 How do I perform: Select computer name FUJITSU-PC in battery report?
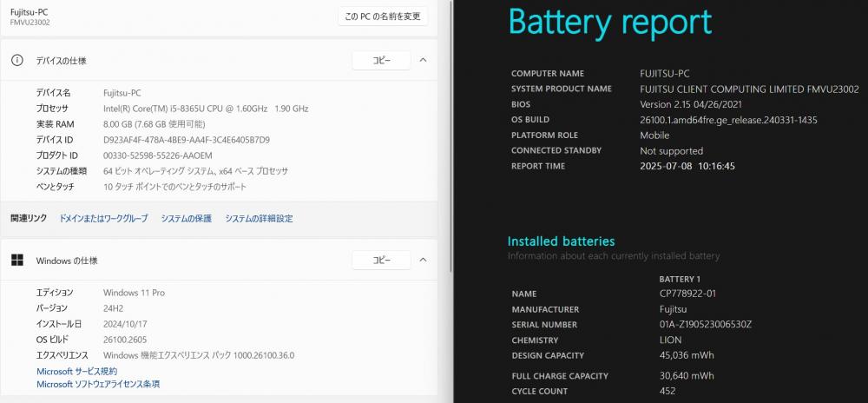click(665, 74)
